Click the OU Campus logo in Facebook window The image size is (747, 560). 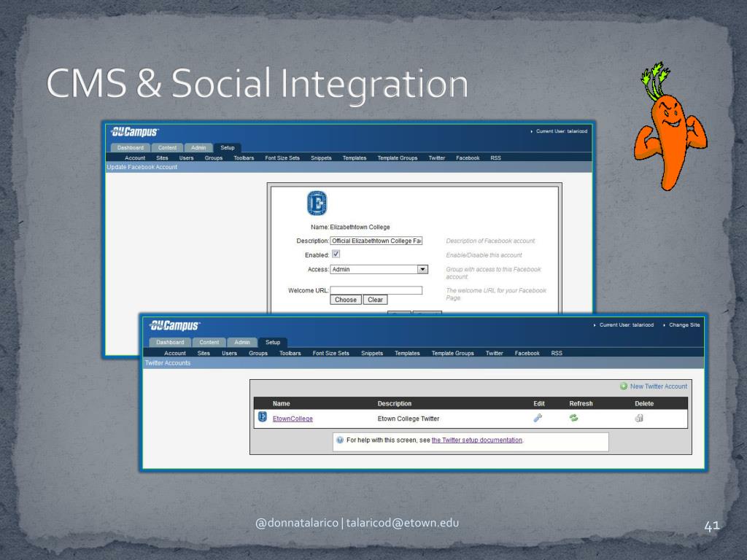135,132
